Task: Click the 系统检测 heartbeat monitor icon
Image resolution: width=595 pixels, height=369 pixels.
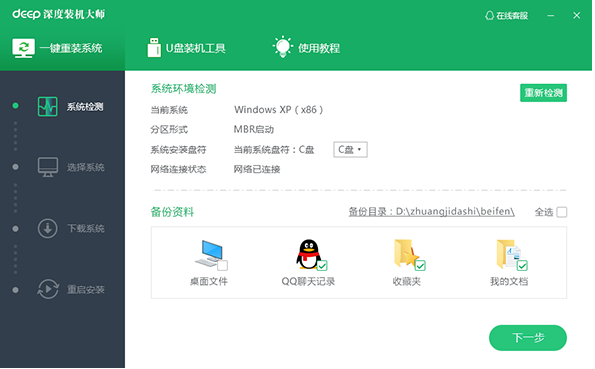Action: pos(48,107)
